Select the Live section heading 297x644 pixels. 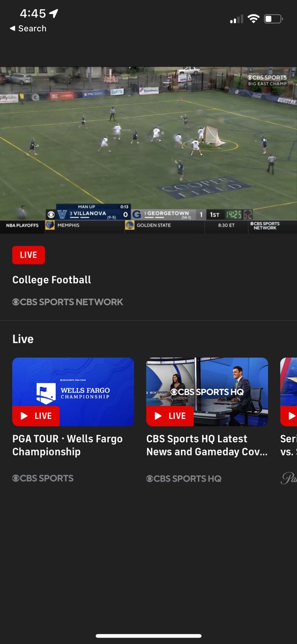click(x=23, y=339)
